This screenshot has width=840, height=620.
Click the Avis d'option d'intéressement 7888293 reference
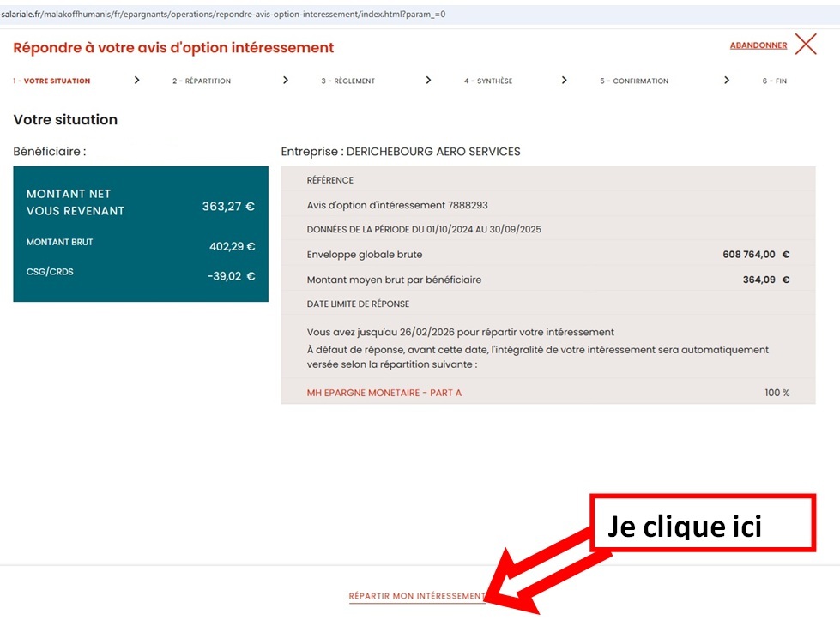[397, 205]
